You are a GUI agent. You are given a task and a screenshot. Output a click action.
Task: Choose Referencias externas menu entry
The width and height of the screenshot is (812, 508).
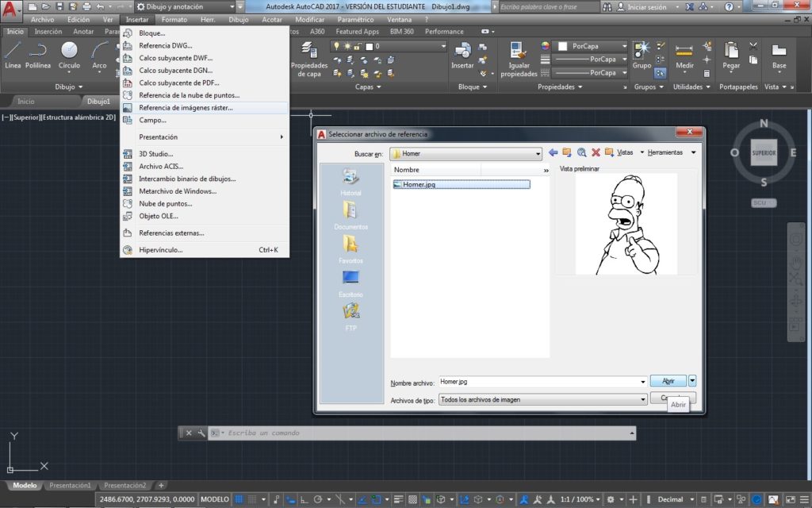pos(205,233)
